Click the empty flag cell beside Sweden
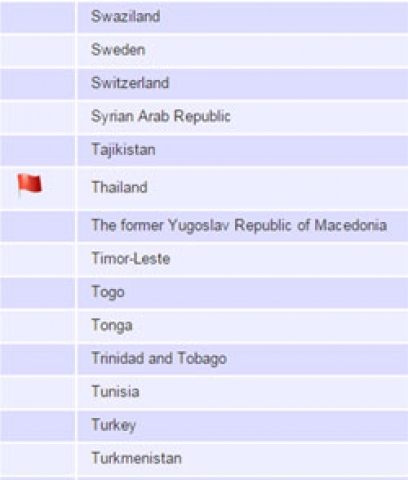Viewport: 408px width, 480px height. [37, 51]
